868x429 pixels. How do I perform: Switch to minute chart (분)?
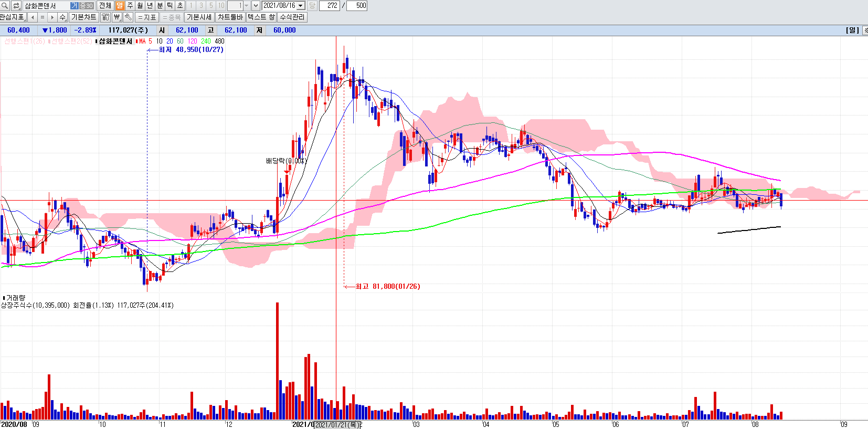click(160, 6)
